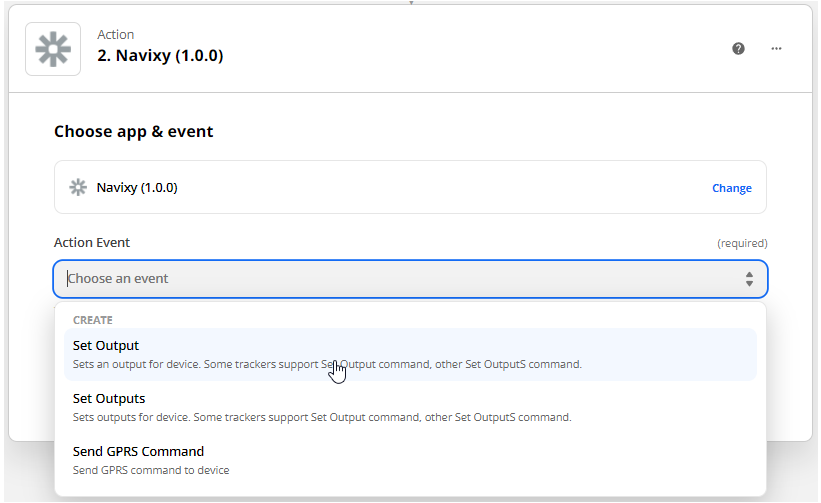Click the Send GPRS command to device description
The image size is (821, 503).
click(151, 470)
